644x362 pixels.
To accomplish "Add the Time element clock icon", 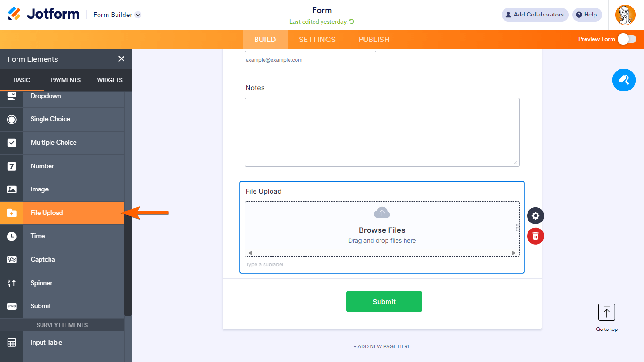I will (x=12, y=236).
